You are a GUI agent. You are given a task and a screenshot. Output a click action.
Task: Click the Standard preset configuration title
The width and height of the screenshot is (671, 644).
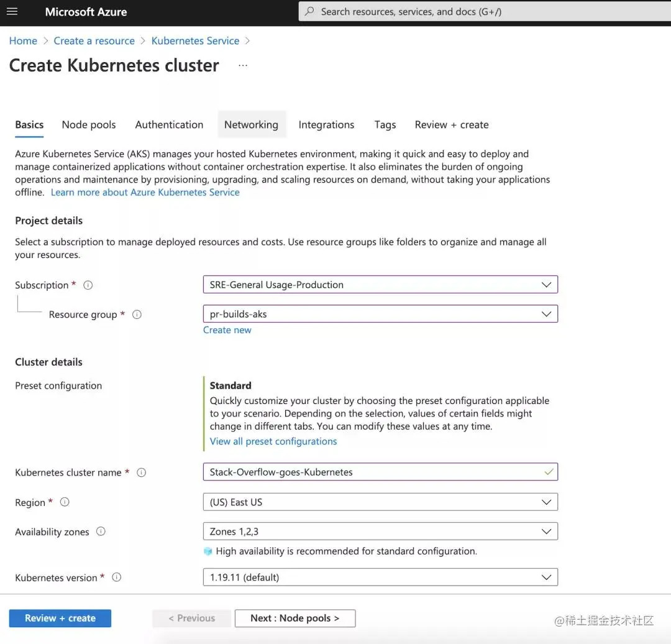pyautogui.click(x=231, y=386)
